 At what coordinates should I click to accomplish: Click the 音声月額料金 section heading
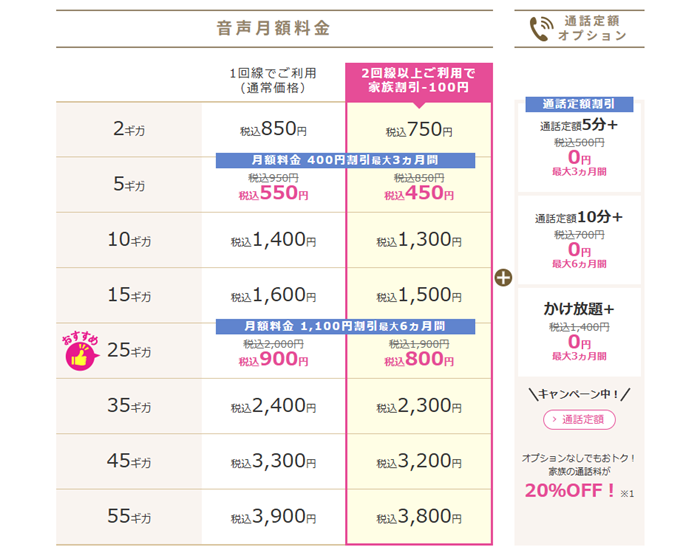tap(273, 28)
